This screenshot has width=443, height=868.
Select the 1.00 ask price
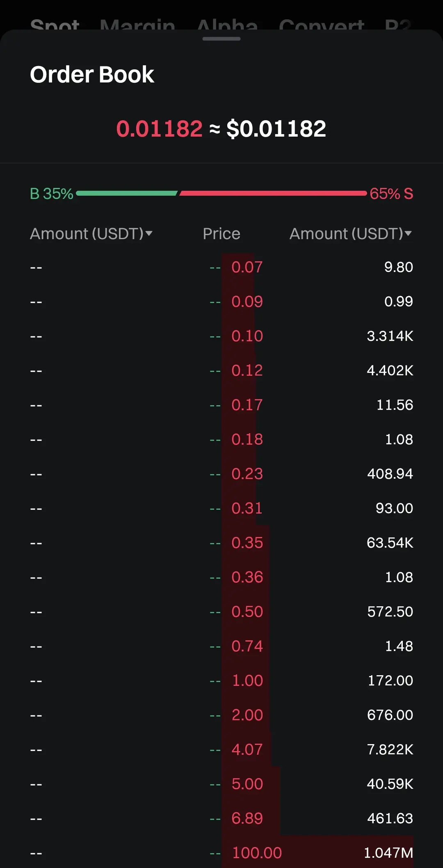point(247,681)
